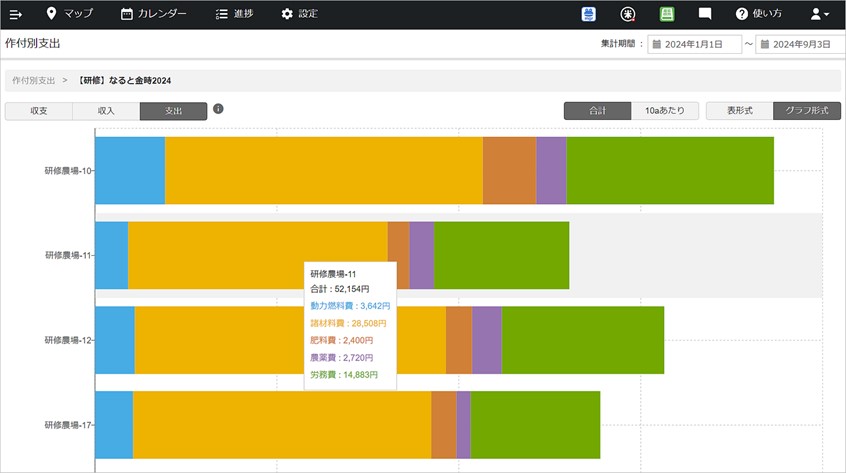Switch to 表形式 table format
The height and width of the screenshot is (473, 846).
point(739,111)
